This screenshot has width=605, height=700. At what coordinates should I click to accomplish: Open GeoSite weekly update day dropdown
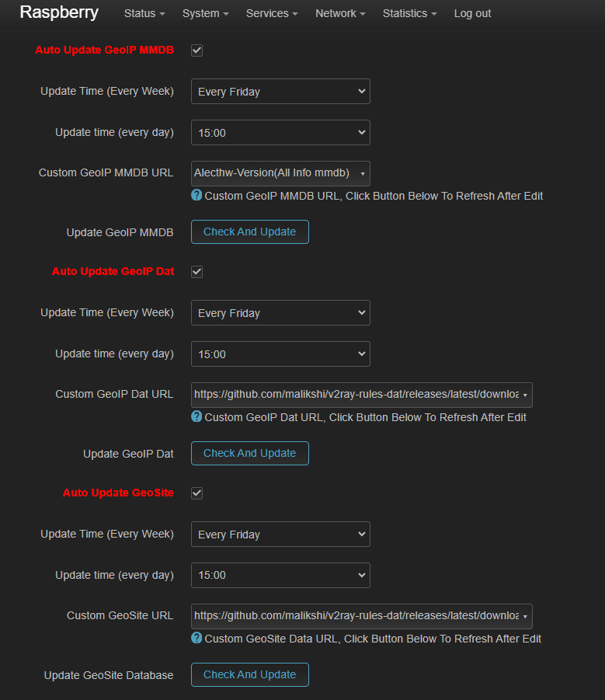280,535
